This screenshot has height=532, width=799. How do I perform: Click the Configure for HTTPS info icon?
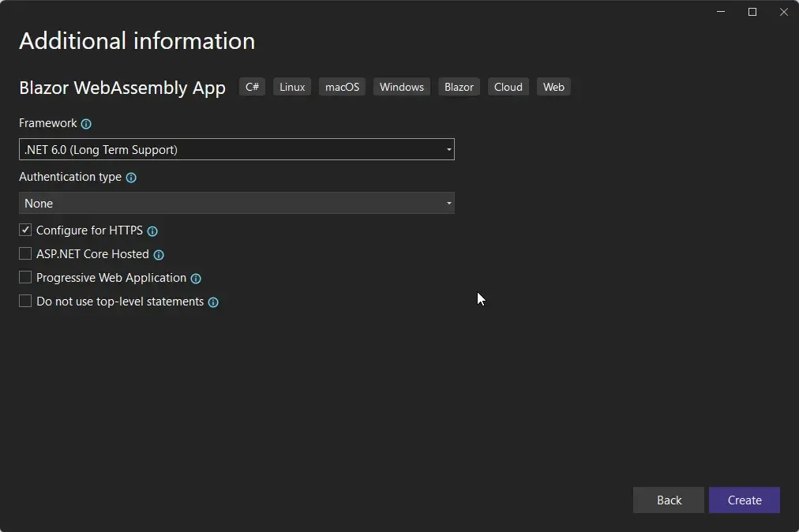(x=152, y=230)
